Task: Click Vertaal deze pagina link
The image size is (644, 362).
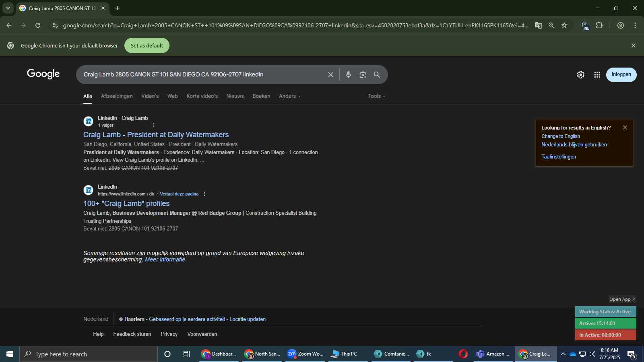Action: (x=179, y=194)
